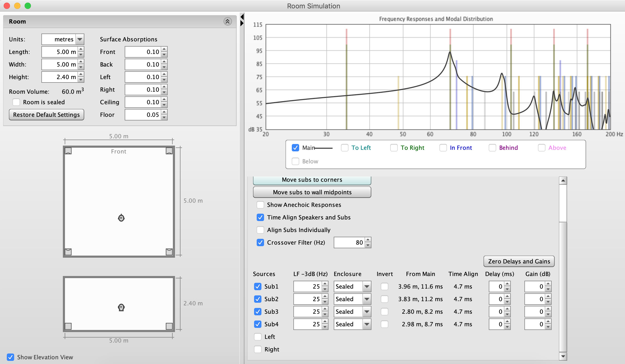Enable the Behind response trace
The height and width of the screenshot is (364, 625).
[492, 148]
